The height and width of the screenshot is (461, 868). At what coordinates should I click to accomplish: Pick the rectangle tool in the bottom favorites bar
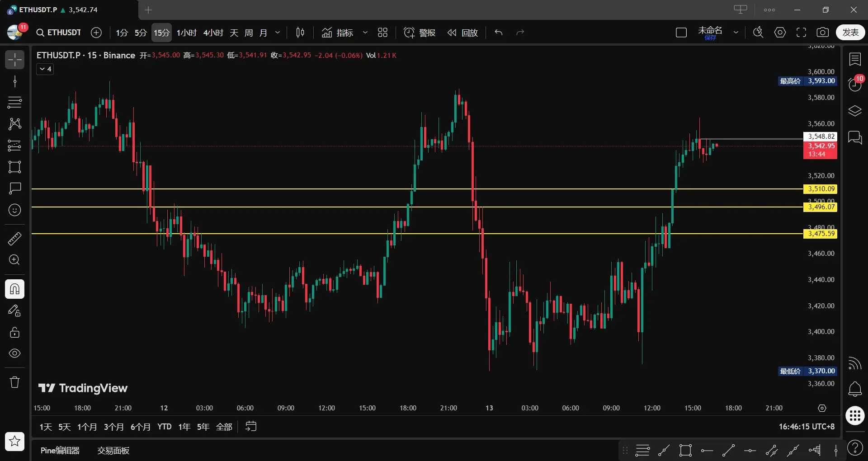[685, 450]
